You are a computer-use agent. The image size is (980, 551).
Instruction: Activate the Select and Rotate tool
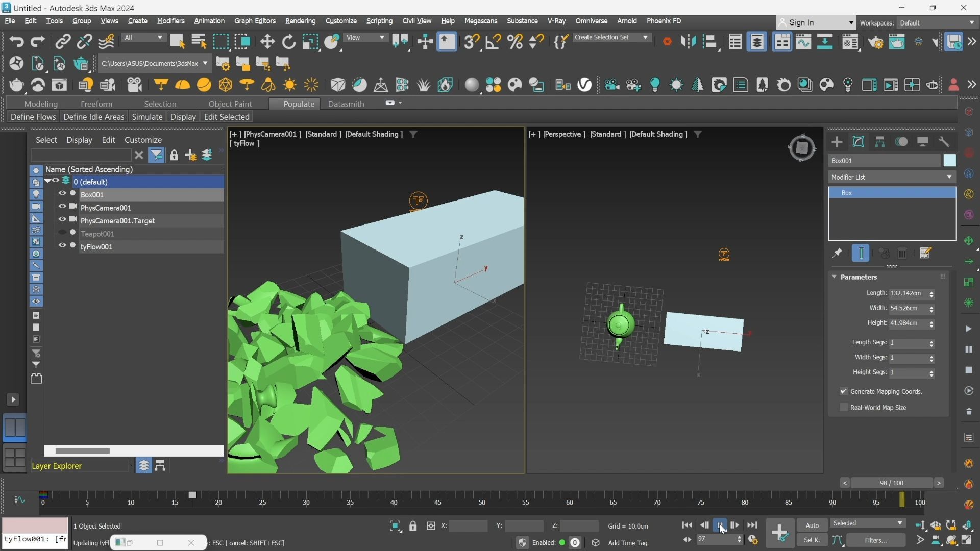coord(289,42)
